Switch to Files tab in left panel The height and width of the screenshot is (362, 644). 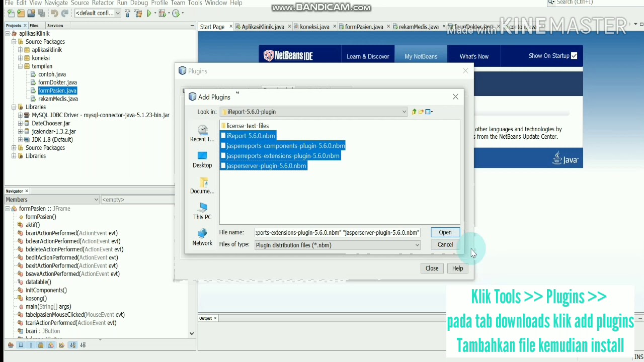[34, 26]
